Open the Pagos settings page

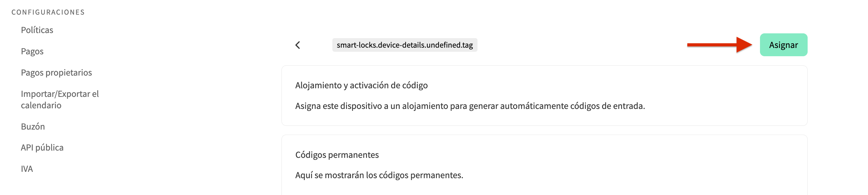tap(32, 51)
